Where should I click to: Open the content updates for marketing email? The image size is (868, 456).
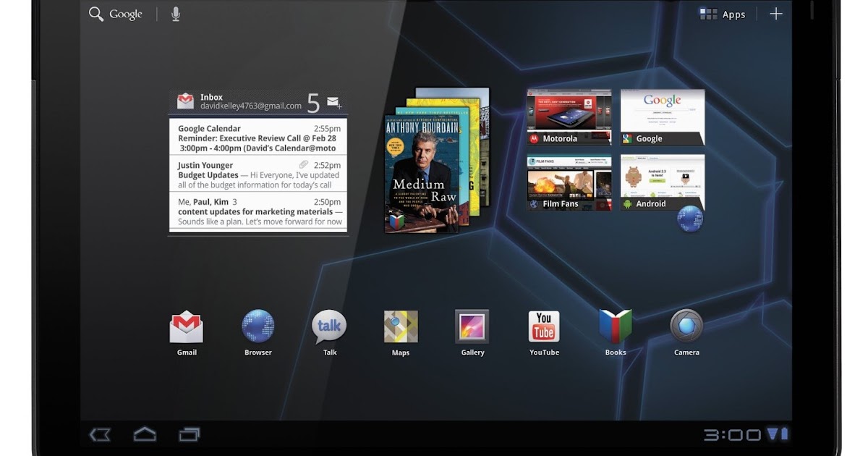[x=259, y=211]
